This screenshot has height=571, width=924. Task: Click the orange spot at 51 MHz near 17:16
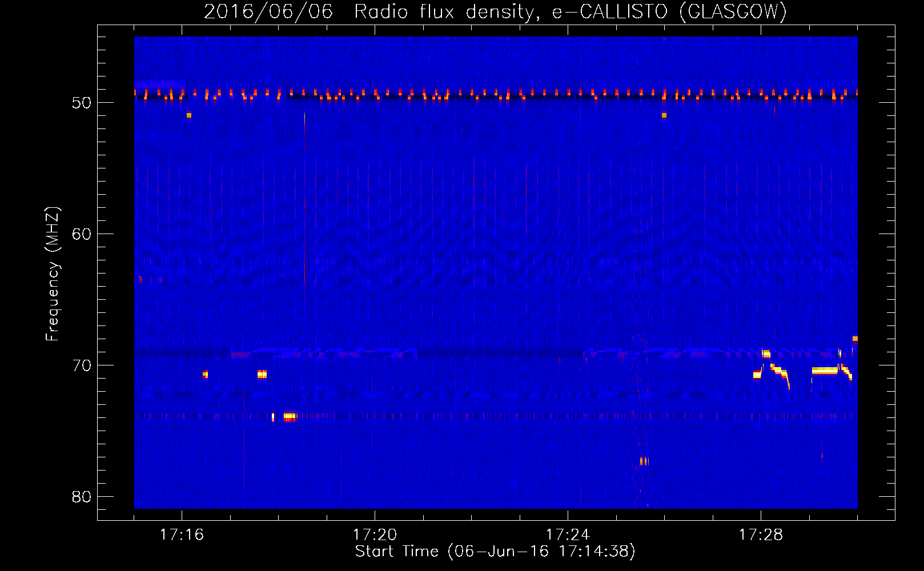pyautogui.click(x=189, y=115)
